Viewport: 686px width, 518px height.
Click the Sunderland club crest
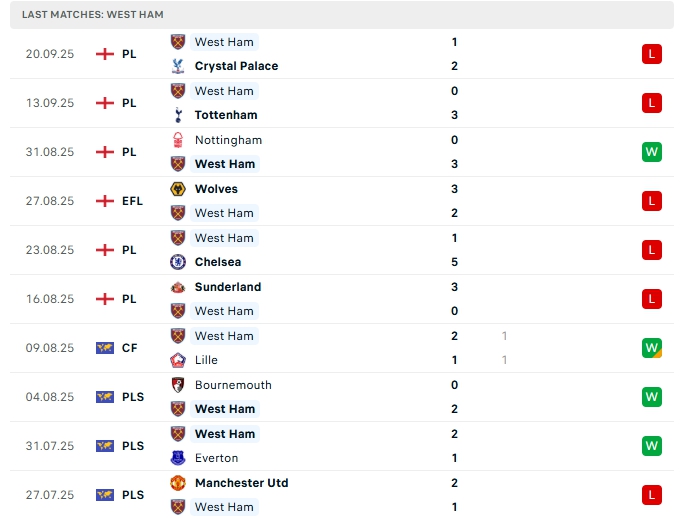point(179,287)
